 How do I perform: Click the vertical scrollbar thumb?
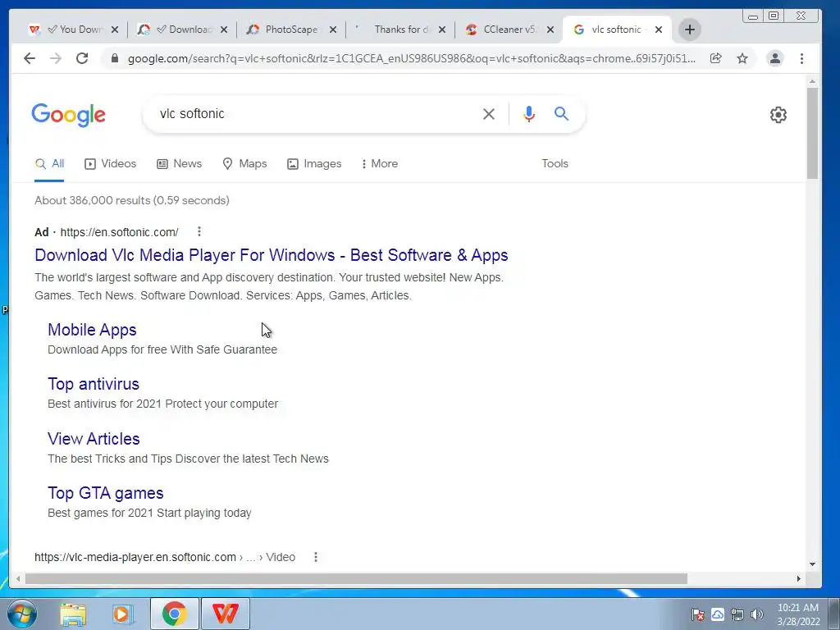[812, 133]
